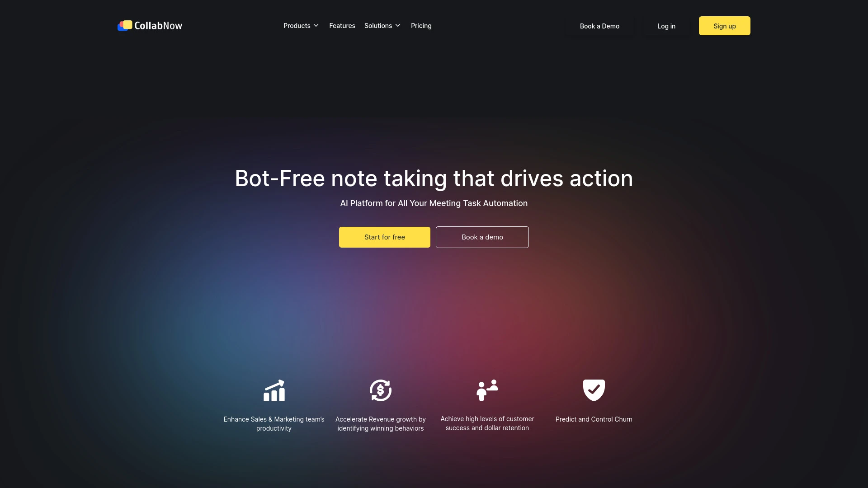Click the customer success people icon

click(487, 389)
